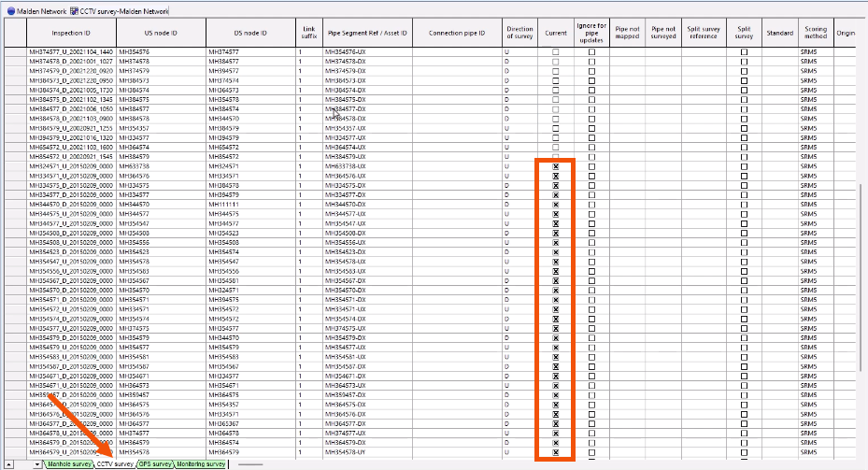Click the US node ID column header
Screen dimensions: 868x470
coord(161,33)
